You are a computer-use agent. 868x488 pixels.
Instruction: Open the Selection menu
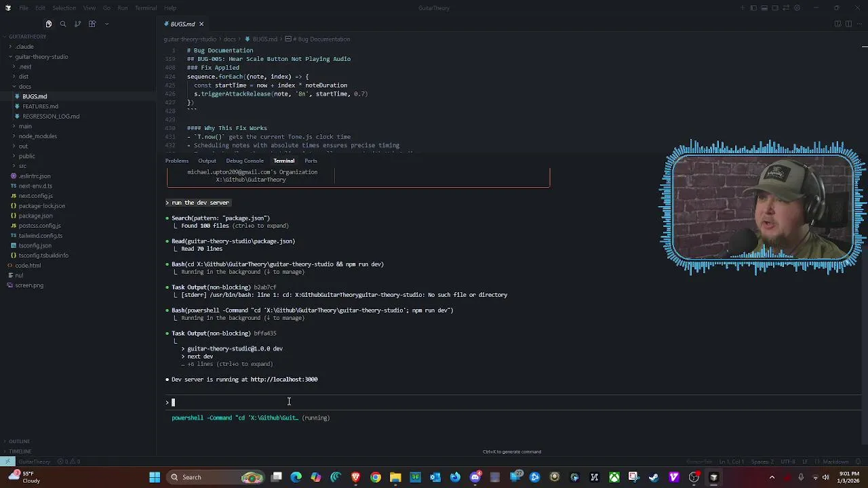tap(64, 8)
